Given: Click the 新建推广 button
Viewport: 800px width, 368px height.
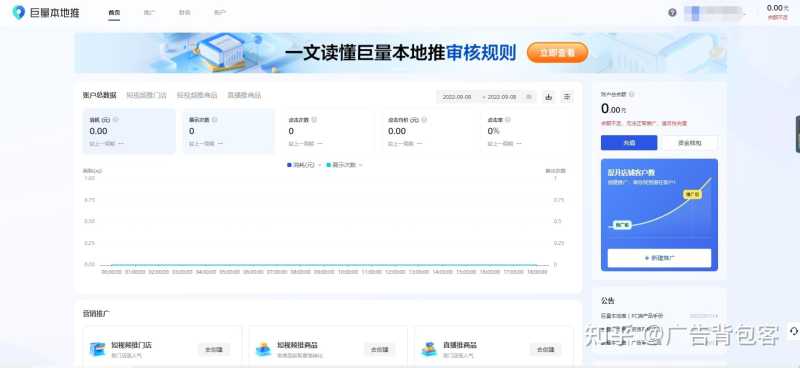Looking at the screenshot, I should 659,258.
